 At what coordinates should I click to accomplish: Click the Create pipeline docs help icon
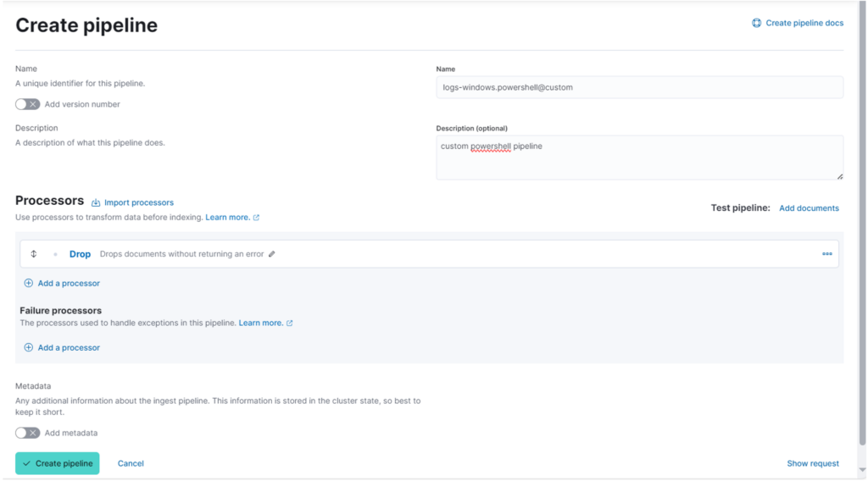tap(756, 23)
